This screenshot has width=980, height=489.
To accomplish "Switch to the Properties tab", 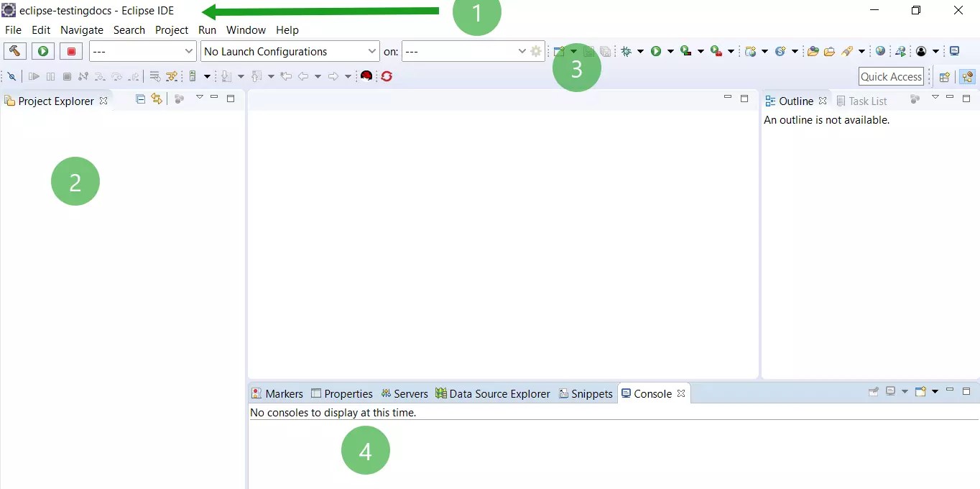I will [x=342, y=393].
